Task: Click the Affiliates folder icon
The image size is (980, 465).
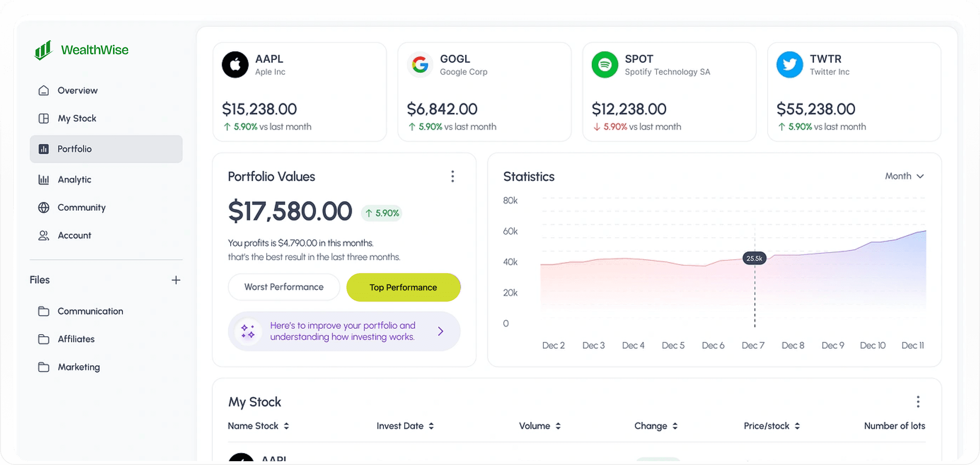Action: coord(44,339)
